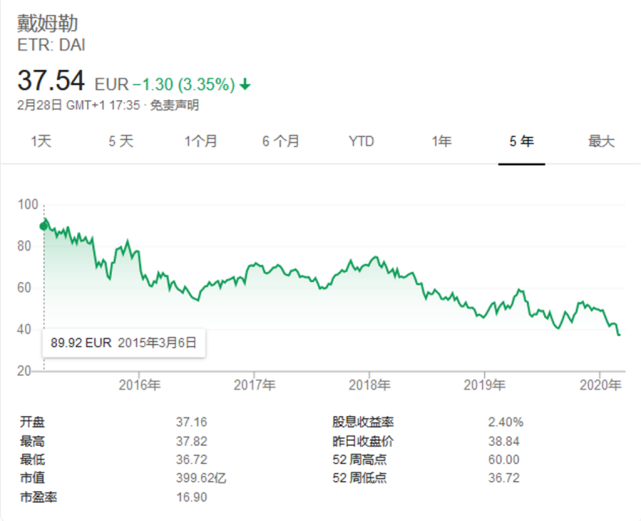Click the previous close 38.84
This screenshot has width=641, height=521.
click(x=504, y=441)
